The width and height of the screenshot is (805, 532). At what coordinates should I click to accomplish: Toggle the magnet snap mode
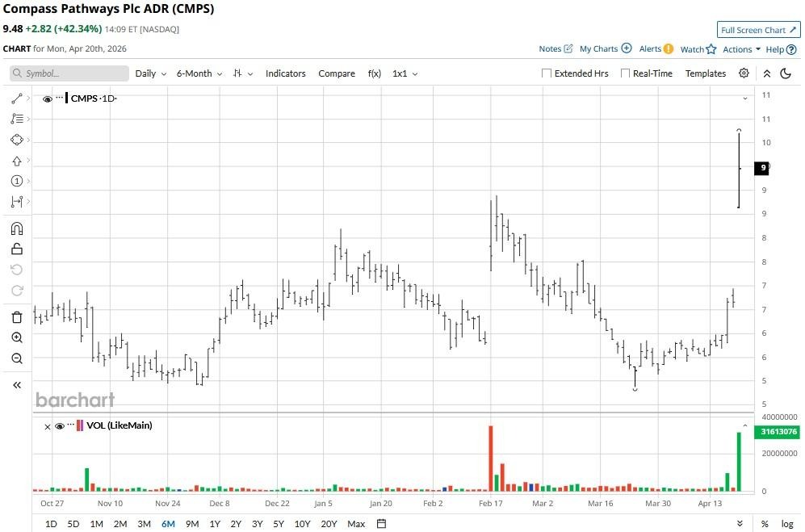point(17,228)
